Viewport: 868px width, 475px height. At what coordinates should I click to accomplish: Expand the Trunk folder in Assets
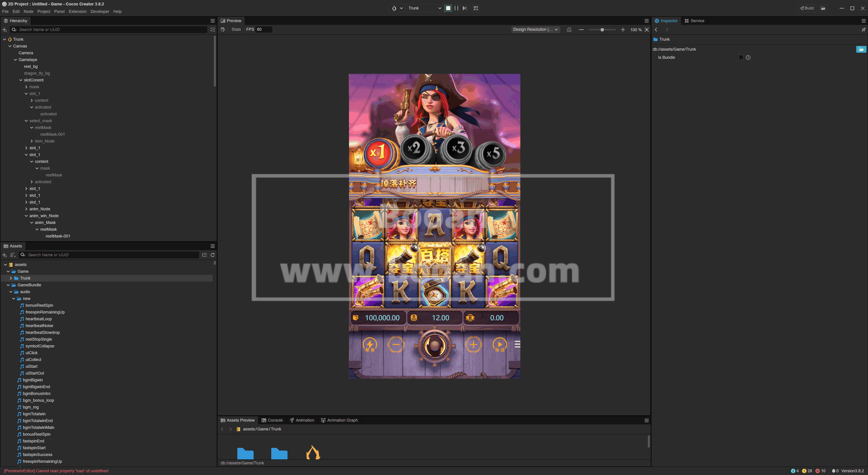(x=11, y=278)
